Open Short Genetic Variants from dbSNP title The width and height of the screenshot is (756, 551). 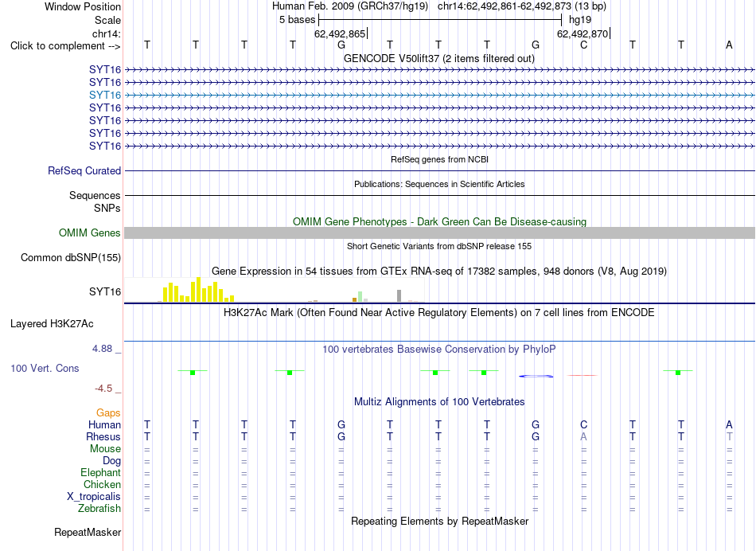(439, 246)
